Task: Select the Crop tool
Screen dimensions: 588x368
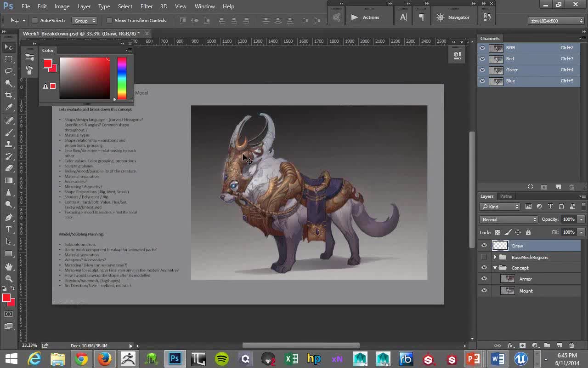Action: click(9, 95)
